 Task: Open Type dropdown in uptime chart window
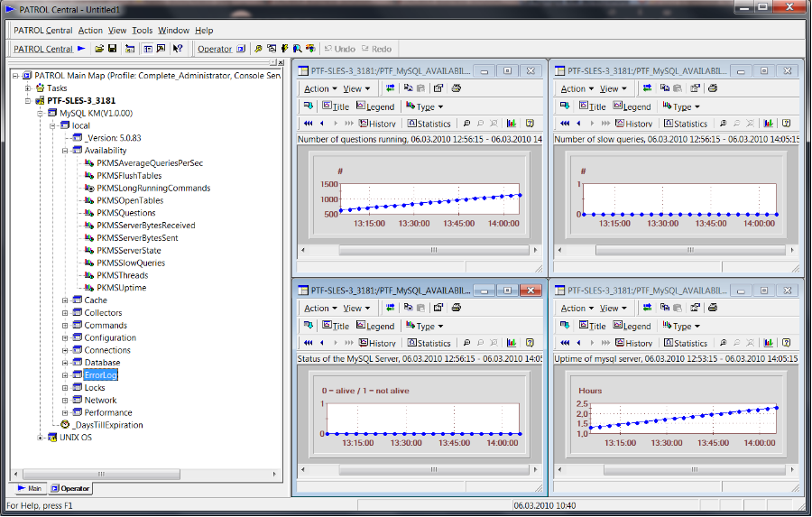pos(681,326)
